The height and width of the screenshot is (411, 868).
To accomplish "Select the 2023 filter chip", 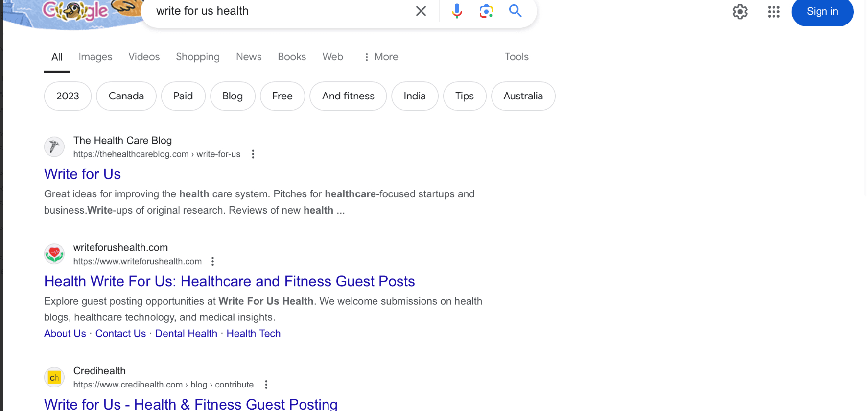I will [68, 96].
